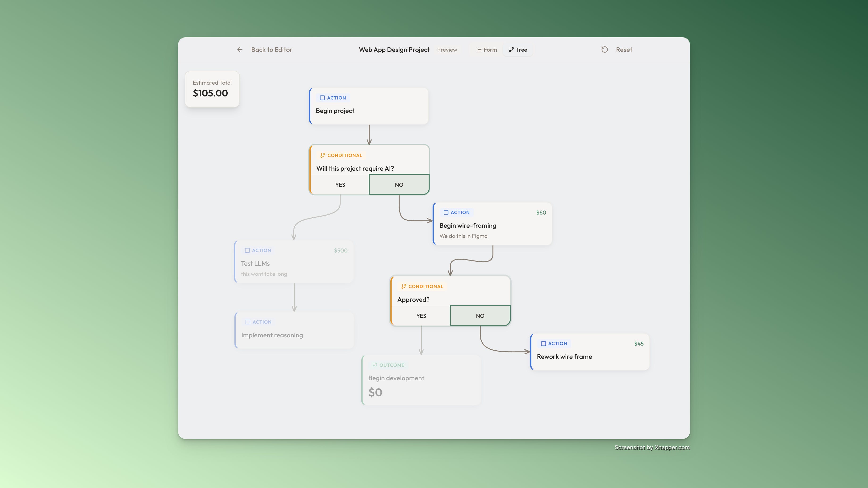Click the back arrow icon
868x488 pixels.
click(x=240, y=50)
